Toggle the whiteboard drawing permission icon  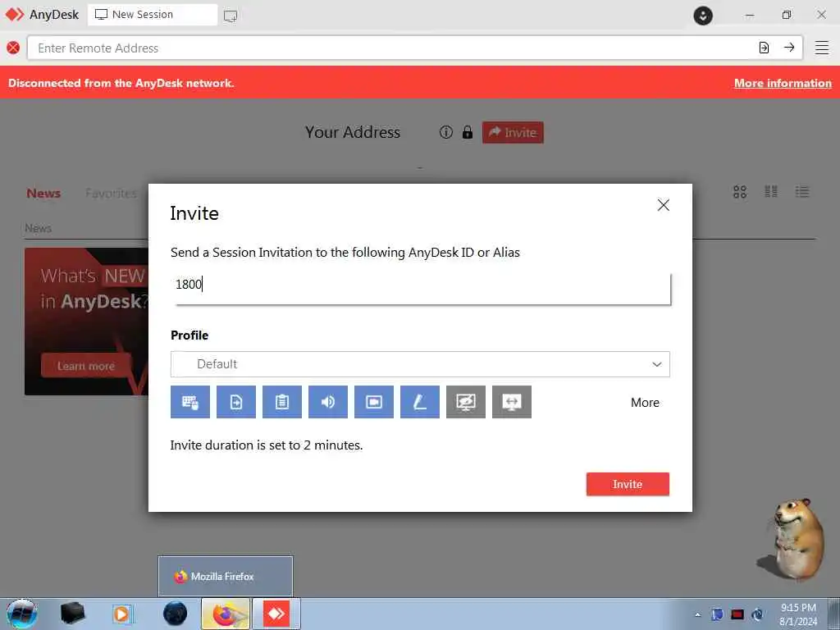coord(420,402)
